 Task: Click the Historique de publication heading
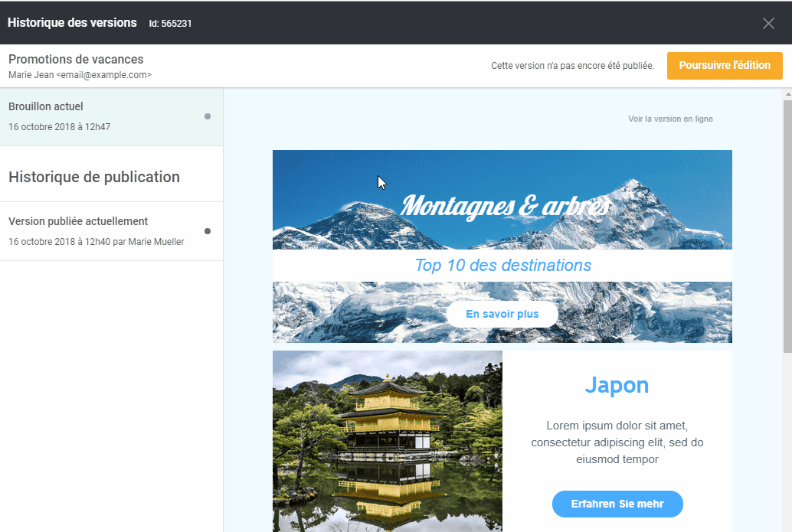pyautogui.click(x=94, y=177)
